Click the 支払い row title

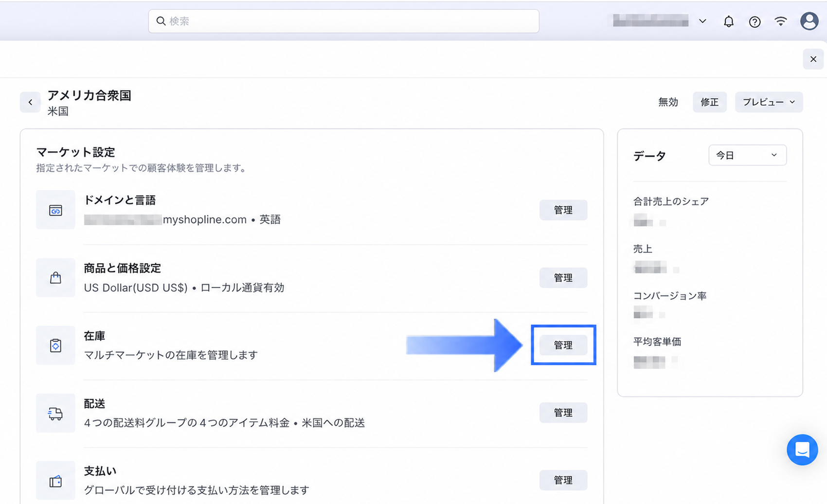click(100, 471)
